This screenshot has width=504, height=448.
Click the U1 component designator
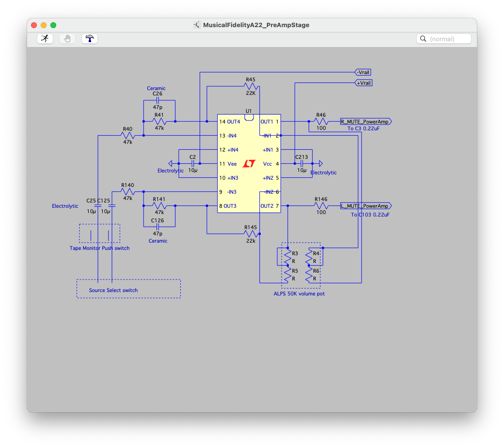(249, 111)
